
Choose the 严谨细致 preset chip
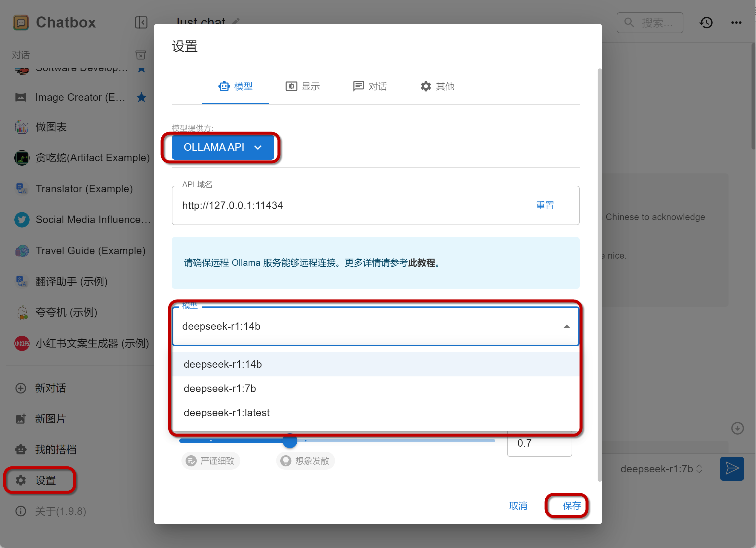[211, 461]
